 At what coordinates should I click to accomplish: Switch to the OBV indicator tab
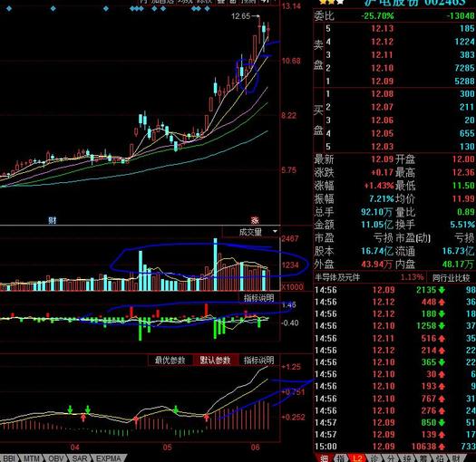(56, 458)
